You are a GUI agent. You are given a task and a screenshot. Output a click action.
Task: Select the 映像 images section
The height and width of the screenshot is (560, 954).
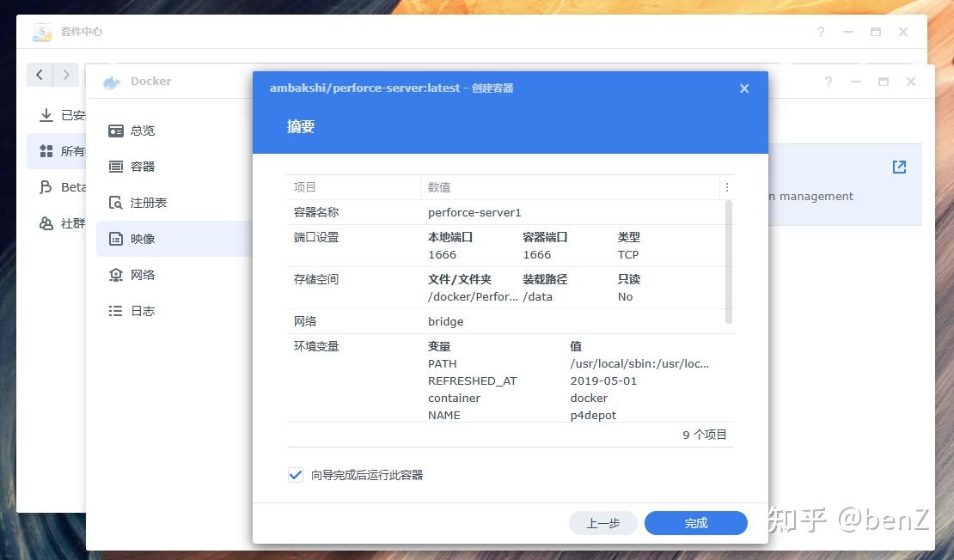click(142, 239)
